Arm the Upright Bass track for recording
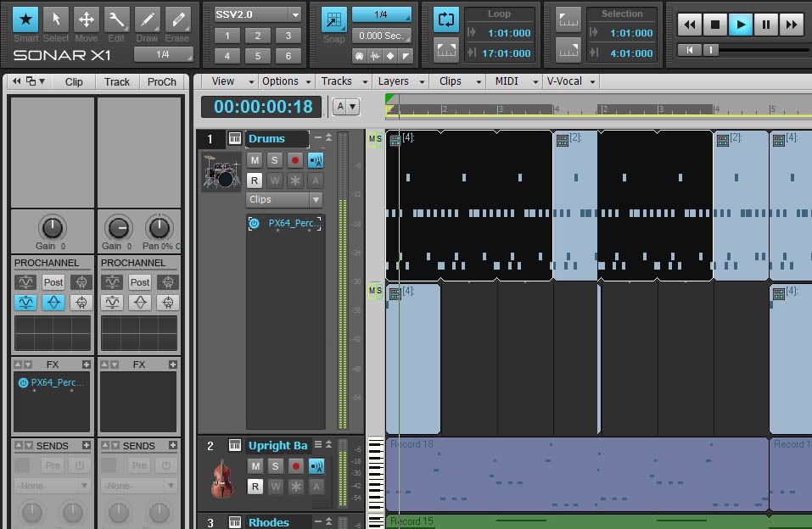812x529 pixels. pos(295,466)
